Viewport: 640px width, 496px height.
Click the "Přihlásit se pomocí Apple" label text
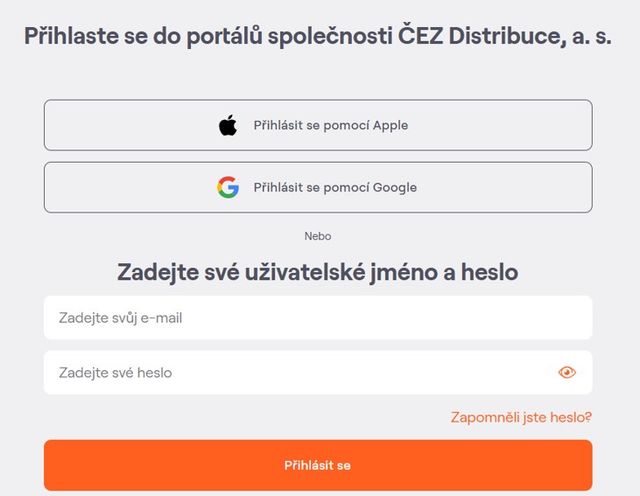pos(331,126)
